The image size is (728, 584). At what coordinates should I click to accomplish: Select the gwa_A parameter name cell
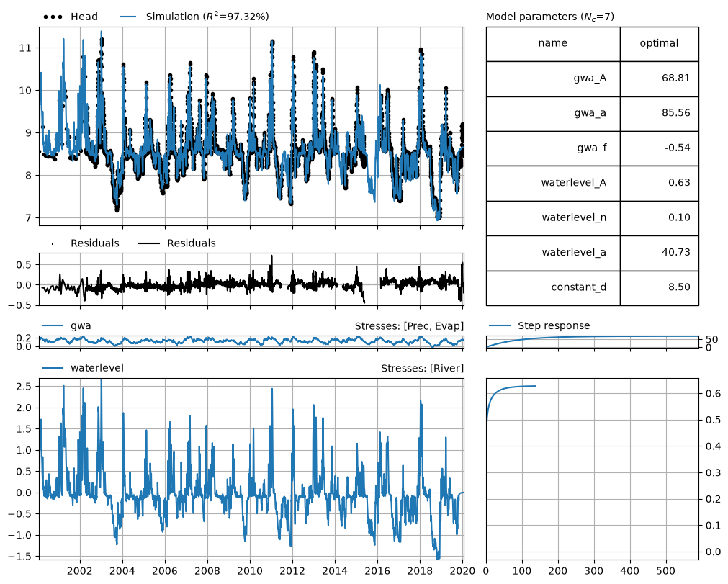tap(553, 79)
